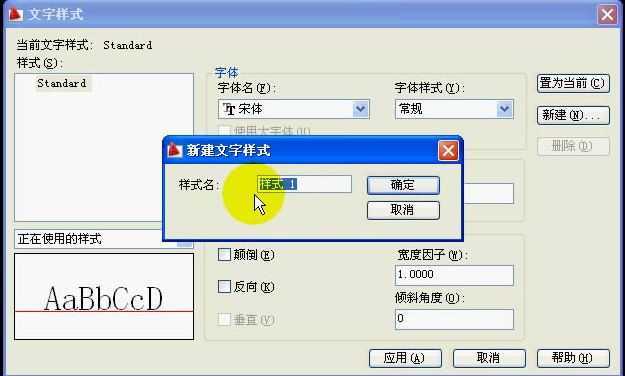Toggle the 使用大字体 checkbox
Screen dimensions: 625x376
point(224,130)
